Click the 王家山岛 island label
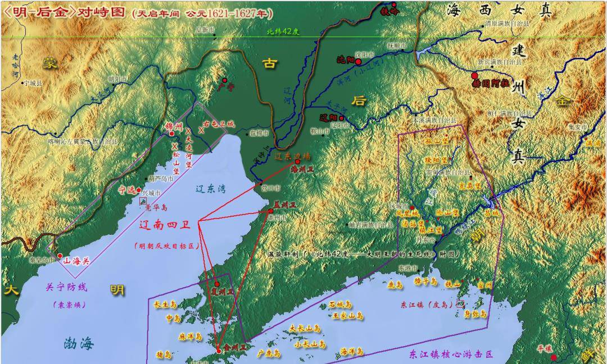The width and height of the screenshot is (607, 364). pyautogui.click(x=348, y=316)
